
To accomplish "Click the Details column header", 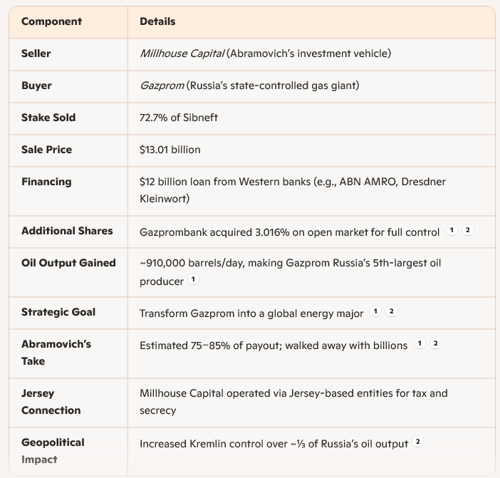I will click(157, 21).
